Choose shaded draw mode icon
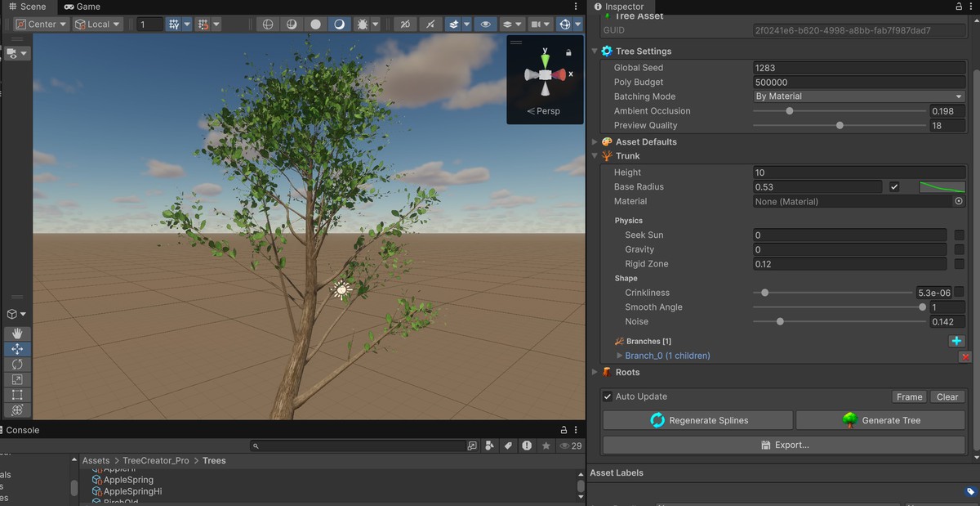 click(x=339, y=25)
